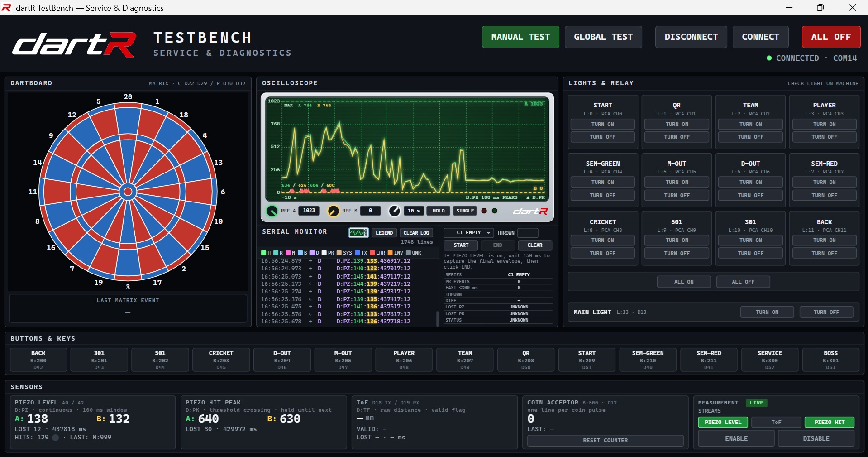This screenshot has width=868, height=457.
Task: Turn on the MAIN LIGHT
Action: pos(767,312)
